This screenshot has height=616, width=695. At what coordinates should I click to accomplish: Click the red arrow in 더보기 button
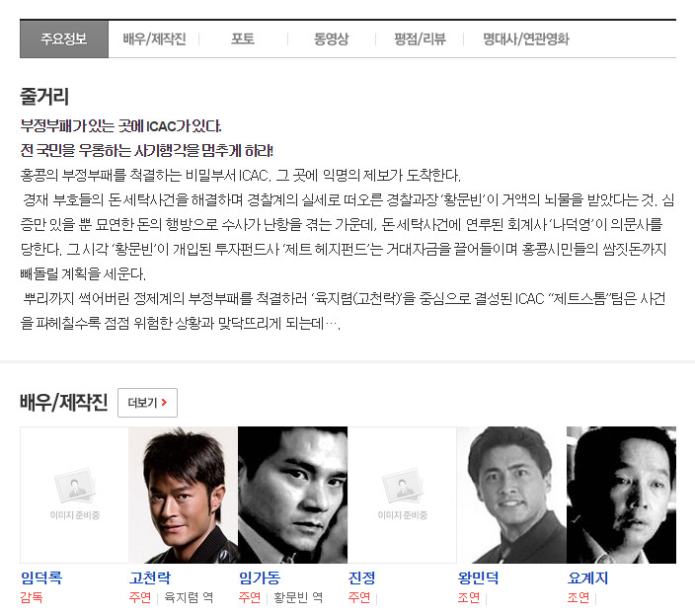pos(164,403)
